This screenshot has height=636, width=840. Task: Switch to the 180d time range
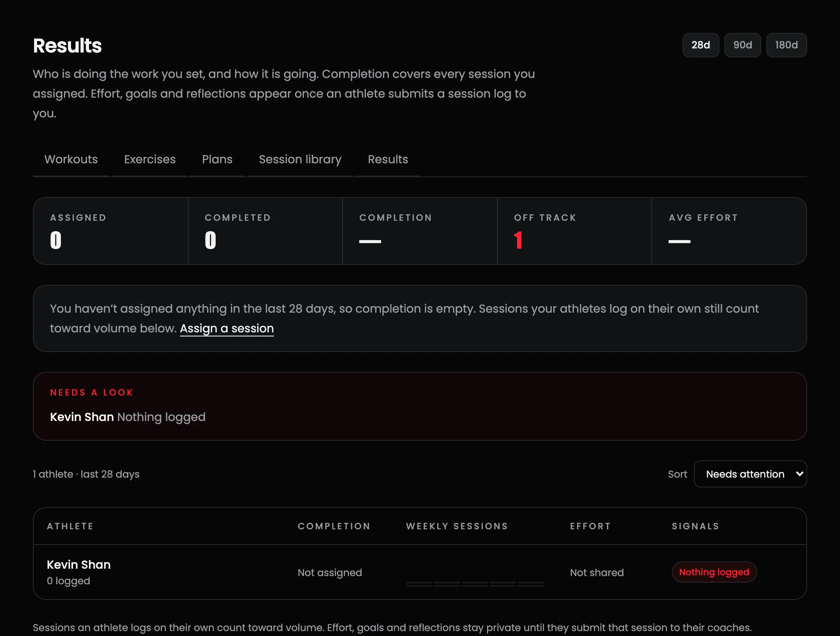click(x=786, y=45)
